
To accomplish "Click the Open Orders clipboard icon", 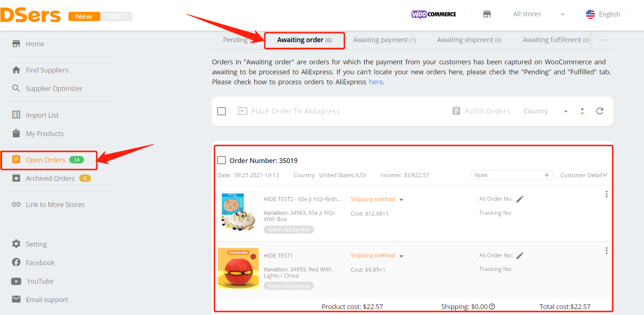I will pos(16,159).
